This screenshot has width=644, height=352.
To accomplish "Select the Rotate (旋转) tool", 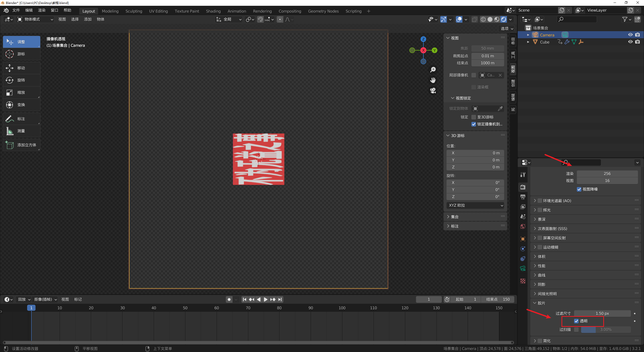I will [x=21, y=80].
